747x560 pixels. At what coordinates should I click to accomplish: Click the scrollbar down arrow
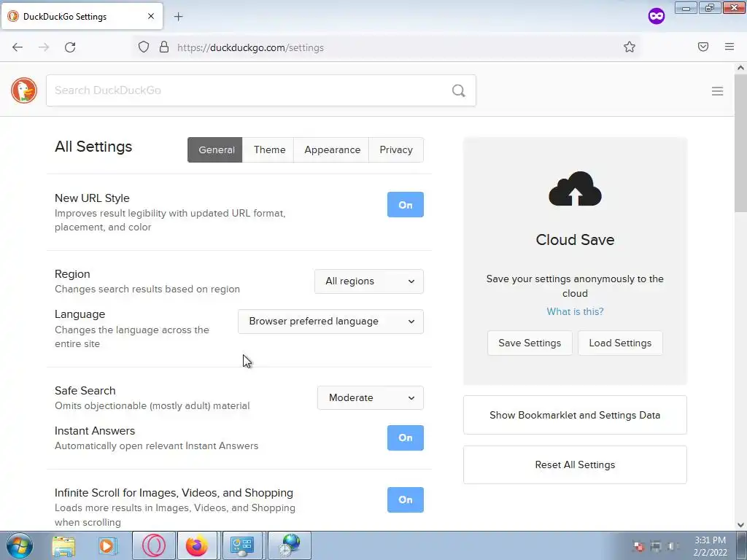click(x=741, y=525)
